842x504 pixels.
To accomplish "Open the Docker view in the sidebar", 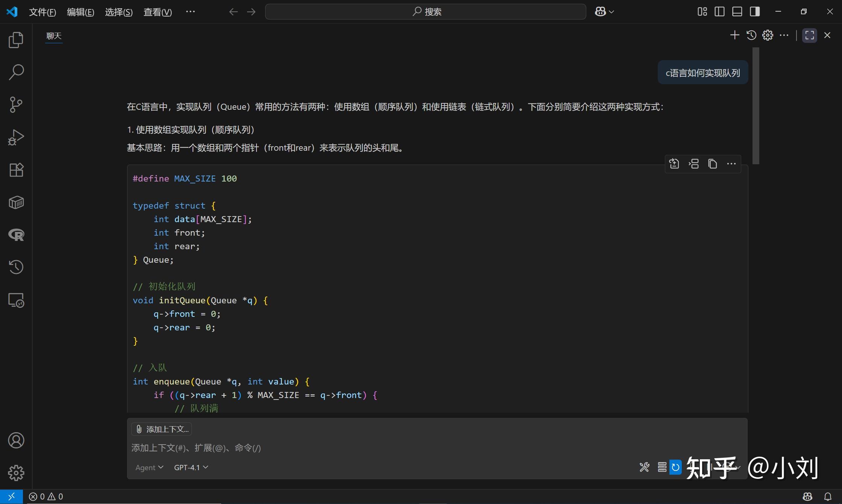I will 16,202.
